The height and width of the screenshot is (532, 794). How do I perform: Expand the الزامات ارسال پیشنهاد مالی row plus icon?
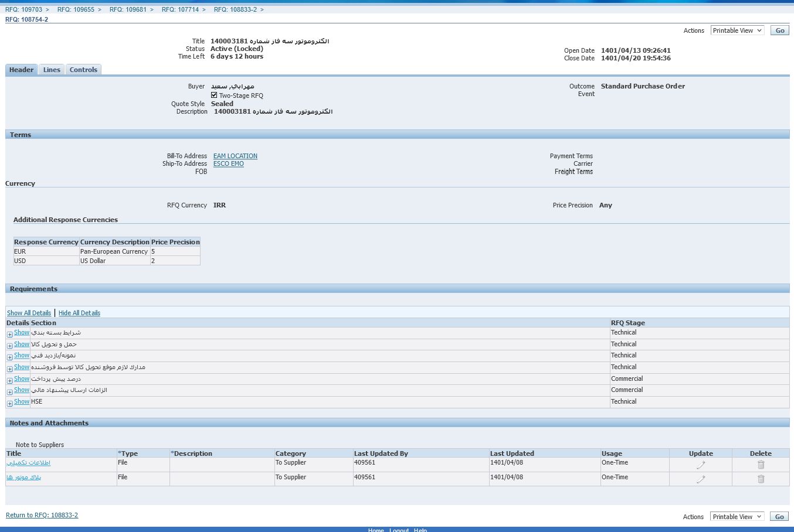(x=9, y=391)
